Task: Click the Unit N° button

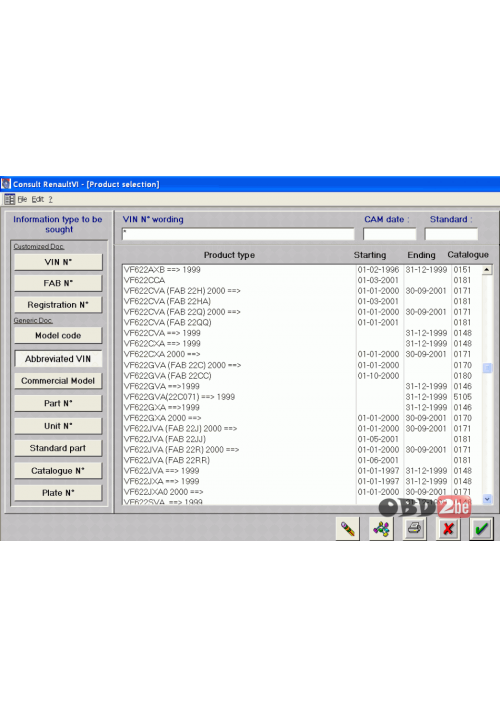Action: [x=58, y=426]
